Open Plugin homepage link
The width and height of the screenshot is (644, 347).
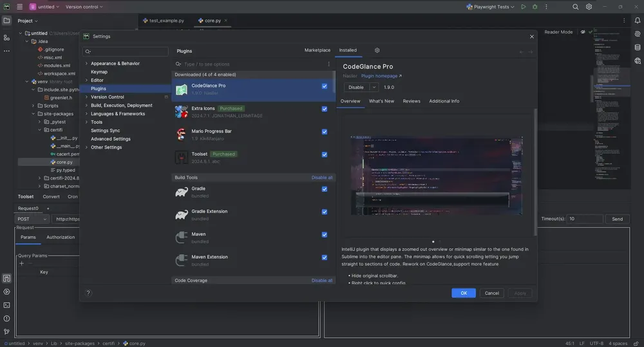[381, 76]
